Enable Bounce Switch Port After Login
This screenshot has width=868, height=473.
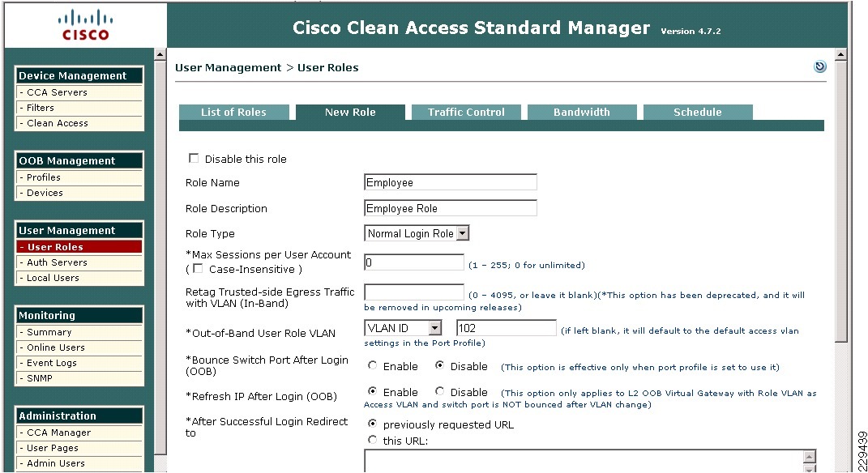[373, 366]
